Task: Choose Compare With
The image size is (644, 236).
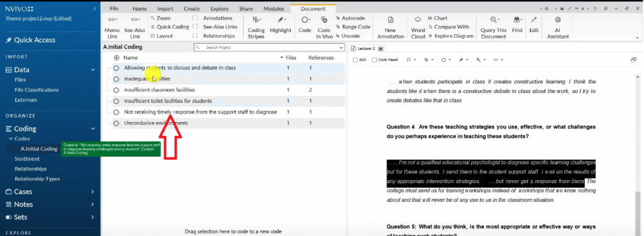Action: [x=448, y=26]
